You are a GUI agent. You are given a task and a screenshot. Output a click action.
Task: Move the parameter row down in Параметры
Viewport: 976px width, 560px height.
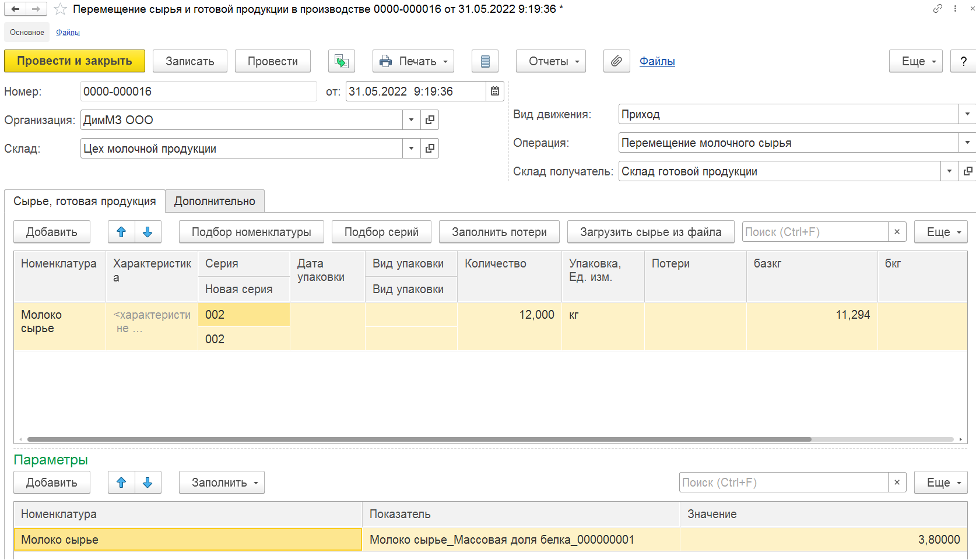[x=148, y=482]
